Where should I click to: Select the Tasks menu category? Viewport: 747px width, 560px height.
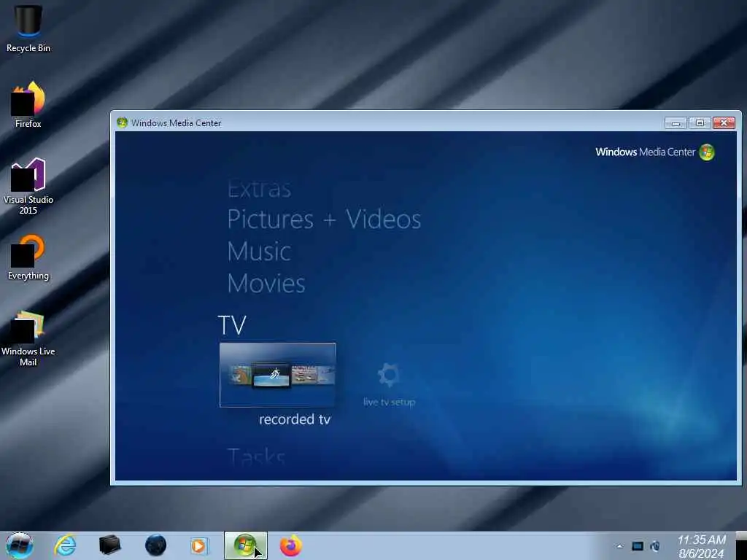tap(256, 456)
